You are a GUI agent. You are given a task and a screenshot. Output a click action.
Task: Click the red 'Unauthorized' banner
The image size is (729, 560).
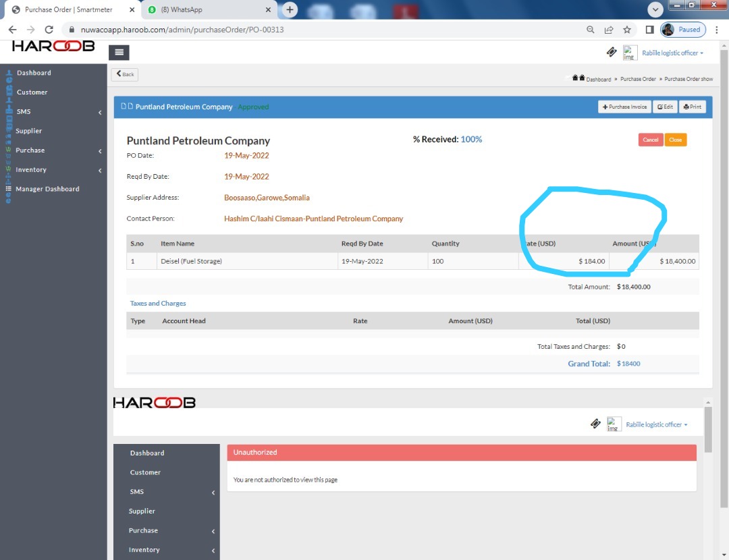(462, 453)
